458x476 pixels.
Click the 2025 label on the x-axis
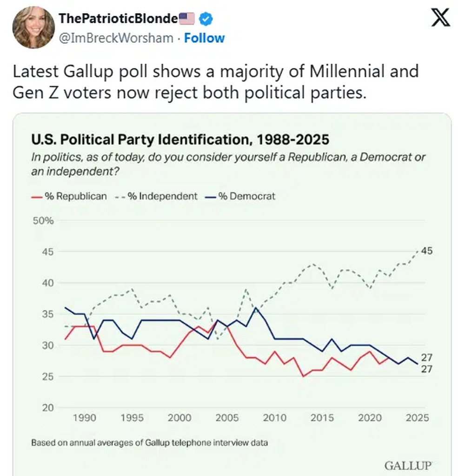click(x=417, y=417)
